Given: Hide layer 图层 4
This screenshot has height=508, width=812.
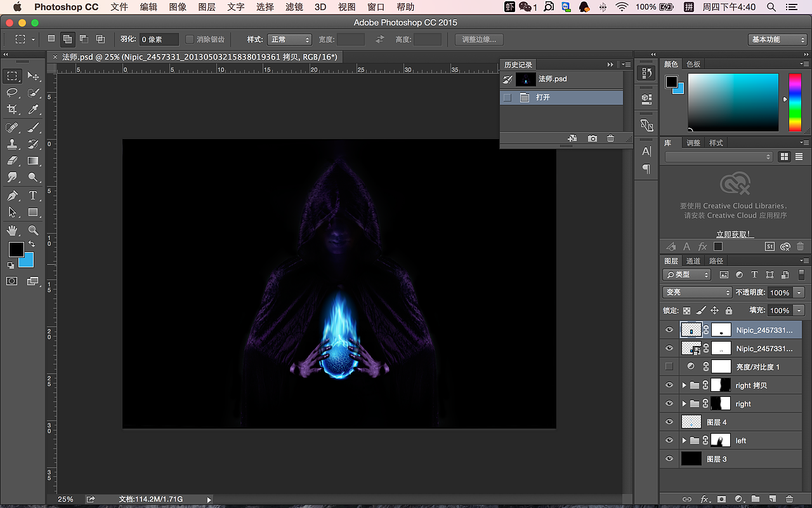Looking at the screenshot, I should click(669, 422).
